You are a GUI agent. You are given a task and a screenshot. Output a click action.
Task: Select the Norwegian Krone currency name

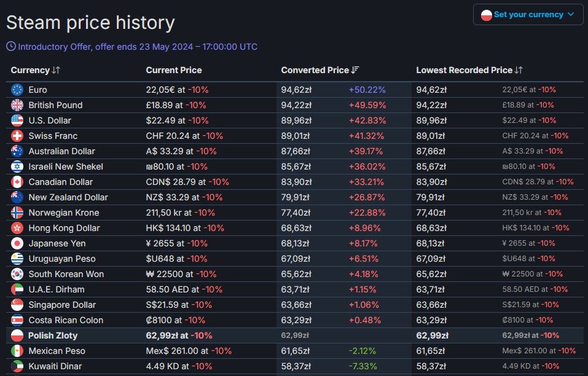(64, 213)
